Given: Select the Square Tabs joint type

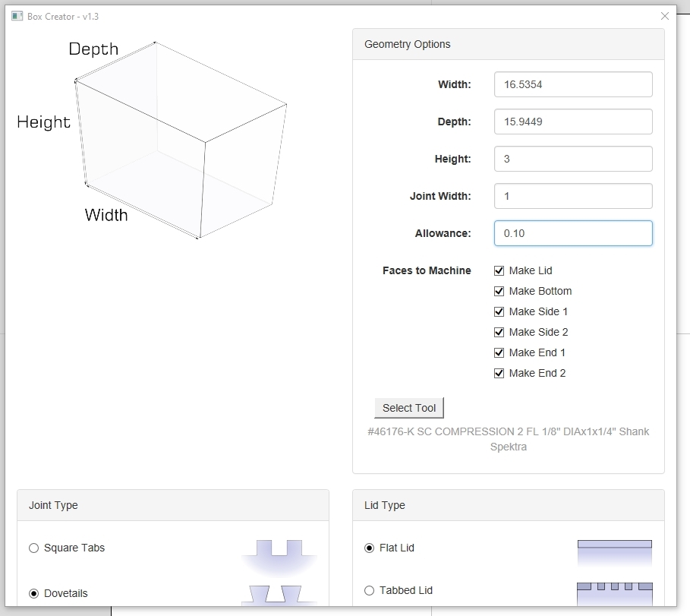Looking at the screenshot, I should coord(33,548).
